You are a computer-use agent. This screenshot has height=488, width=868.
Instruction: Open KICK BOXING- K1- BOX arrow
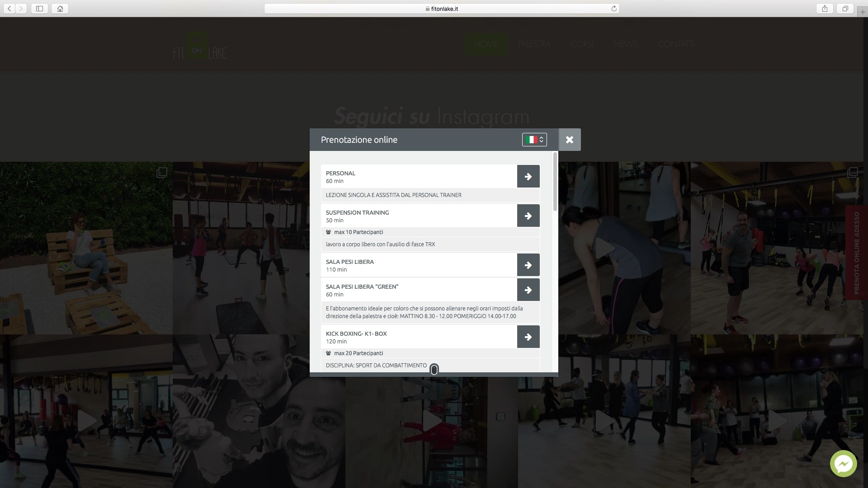point(528,337)
